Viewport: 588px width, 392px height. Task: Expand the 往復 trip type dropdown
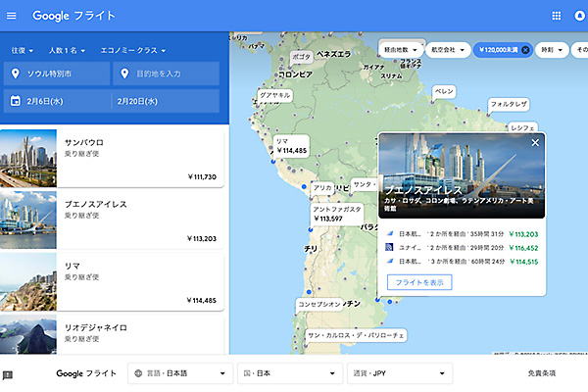[x=23, y=50]
